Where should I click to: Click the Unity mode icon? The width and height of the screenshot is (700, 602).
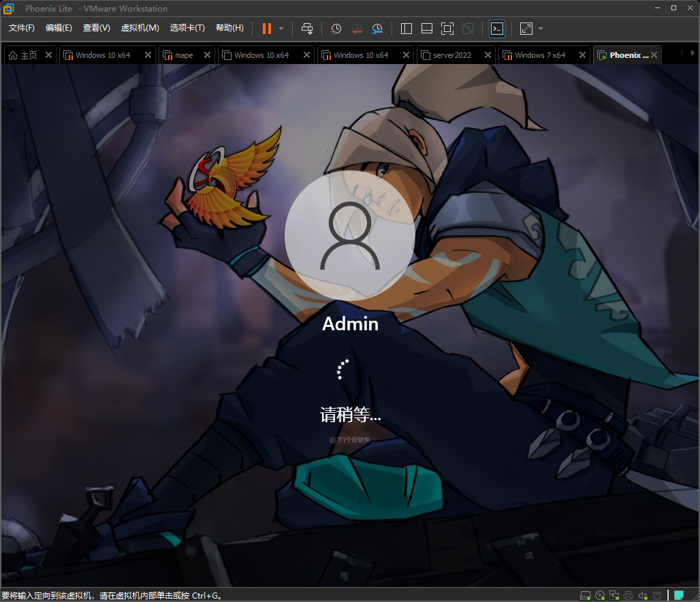[468, 29]
